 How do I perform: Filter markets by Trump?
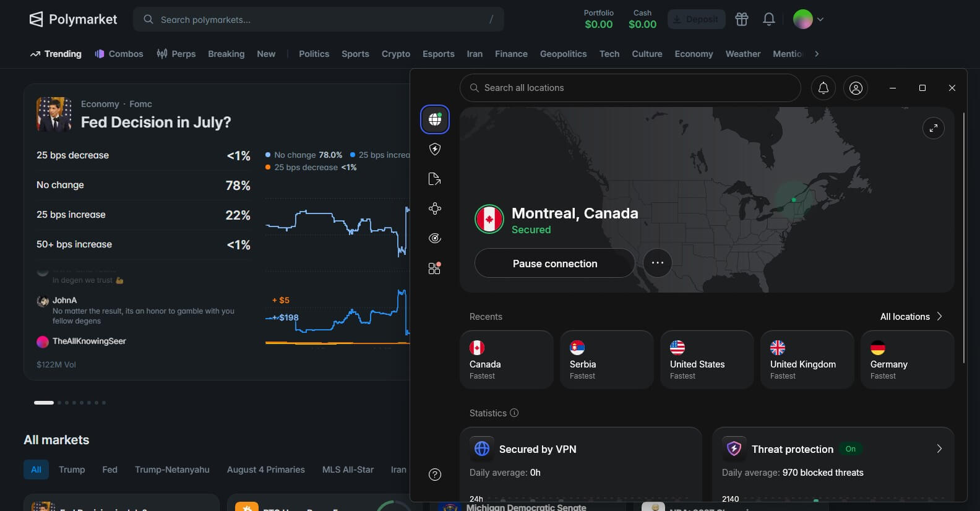72,470
